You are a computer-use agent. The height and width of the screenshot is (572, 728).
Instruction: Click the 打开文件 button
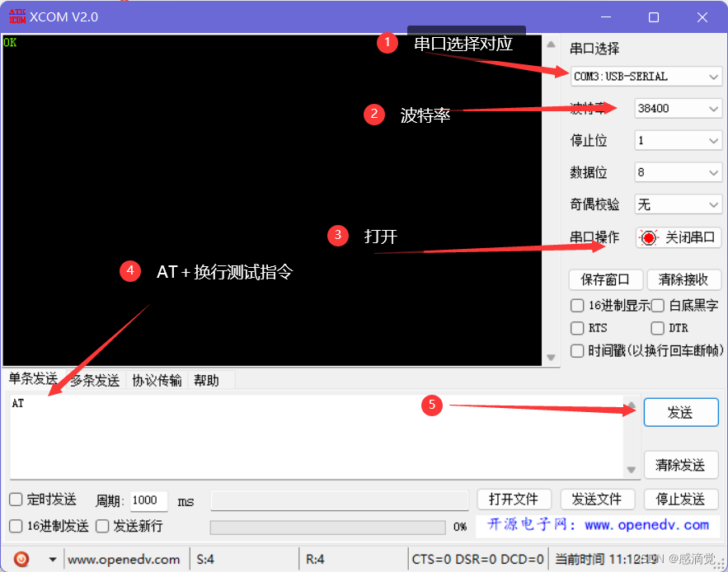(x=514, y=499)
